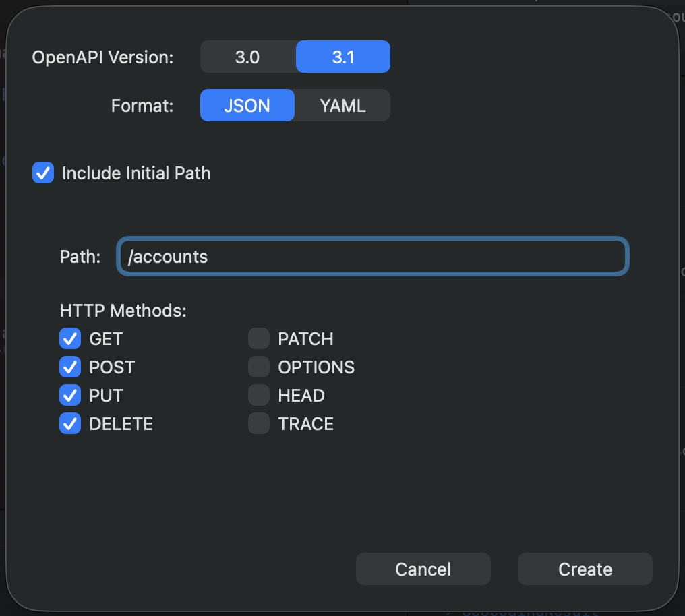Switch output format to YAML

click(342, 105)
